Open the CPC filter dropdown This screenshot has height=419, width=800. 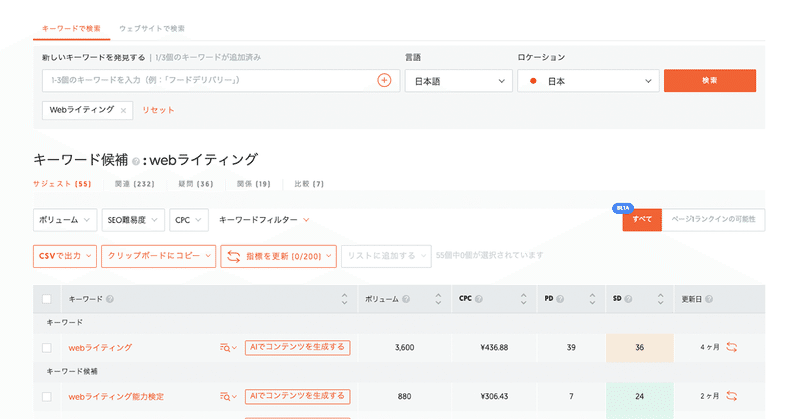189,220
